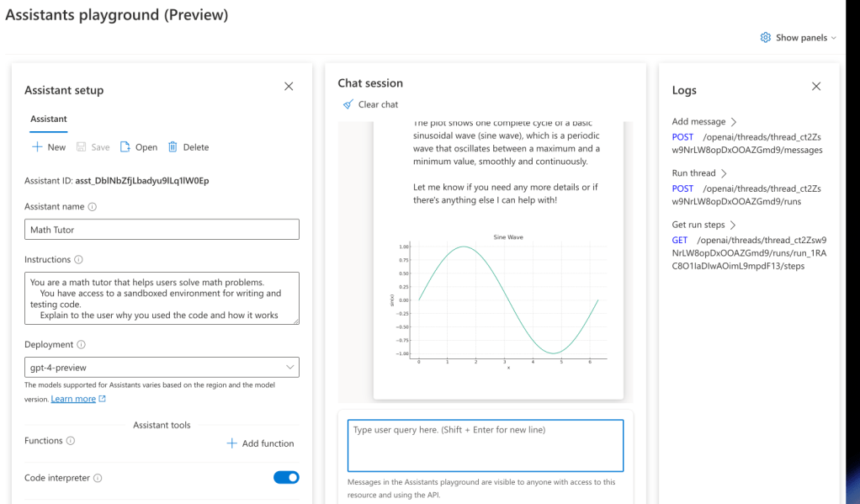Image resolution: width=860 pixels, height=504 pixels.
Task: Open the gpt-4-preview deployment dropdown
Action: click(162, 368)
